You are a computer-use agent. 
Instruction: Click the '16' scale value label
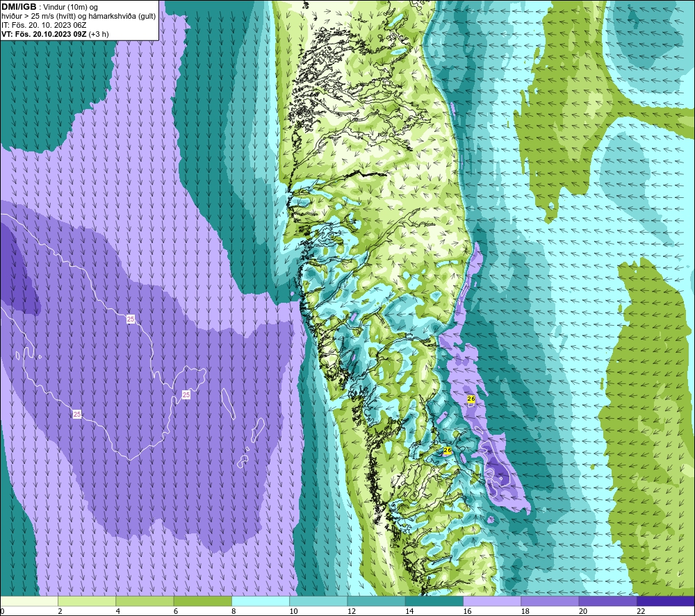[467, 611]
